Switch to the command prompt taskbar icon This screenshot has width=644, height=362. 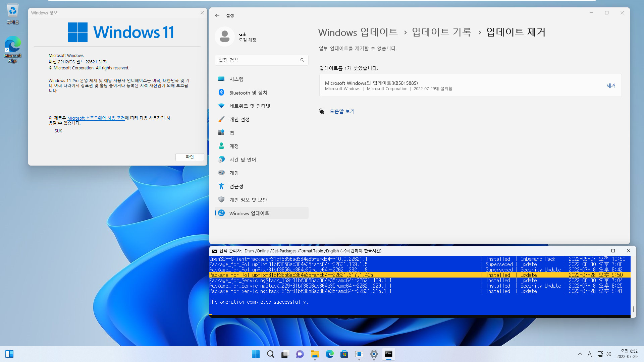[x=388, y=354]
